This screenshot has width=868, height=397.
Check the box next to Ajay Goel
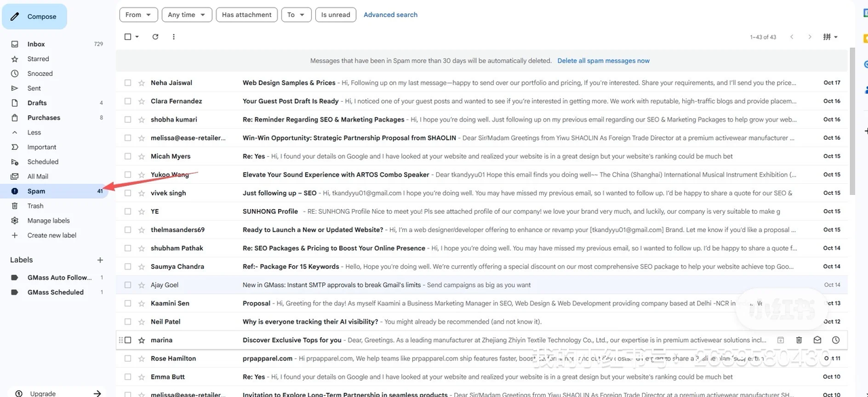(x=127, y=285)
